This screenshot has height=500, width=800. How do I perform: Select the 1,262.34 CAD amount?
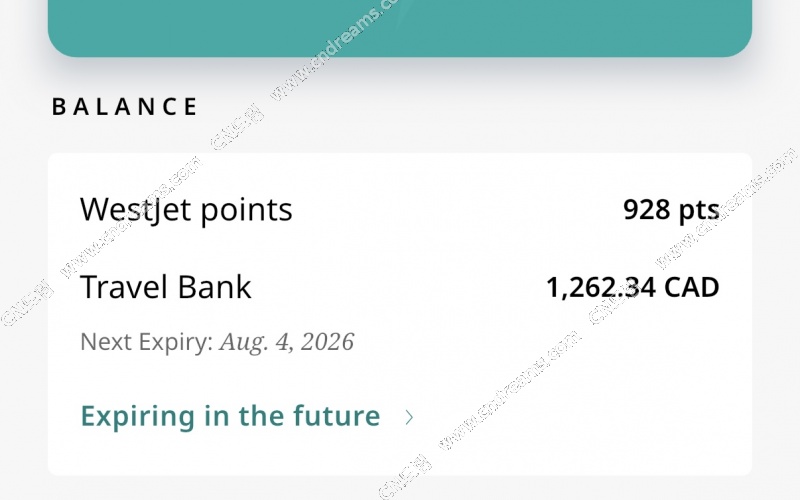point(632,288)
